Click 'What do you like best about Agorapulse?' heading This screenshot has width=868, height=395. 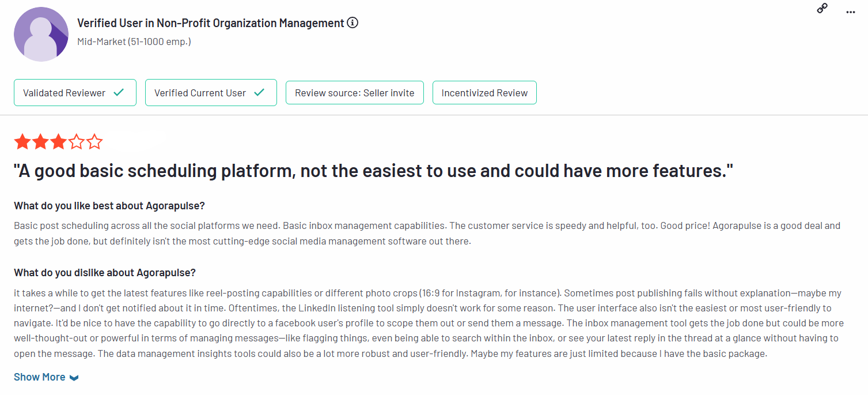[x=109, y=206]
